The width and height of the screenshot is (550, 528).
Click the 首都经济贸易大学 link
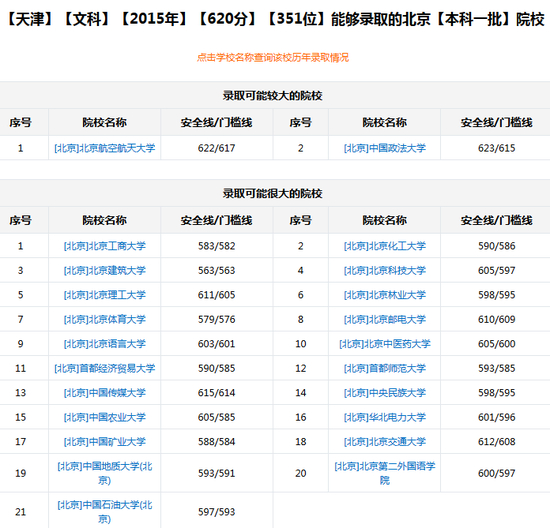pyautogui.click(x=105, y=368)
